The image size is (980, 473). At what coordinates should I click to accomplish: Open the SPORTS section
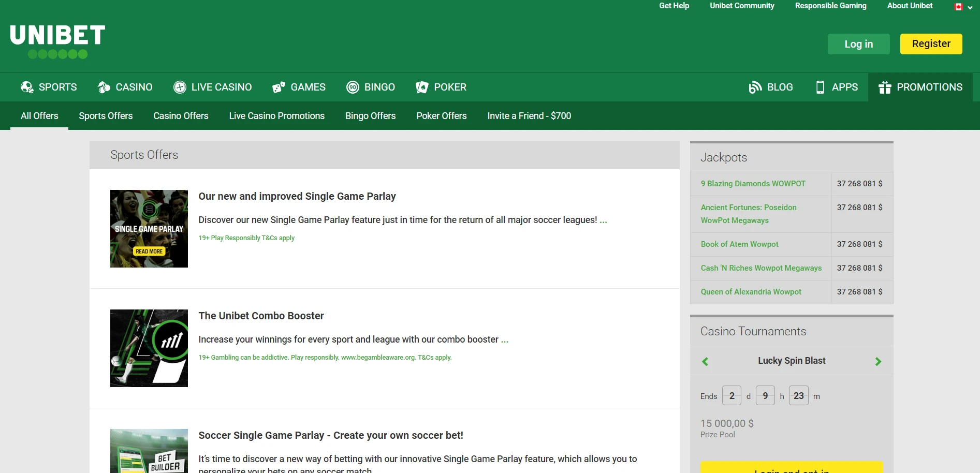click(49, 87)
